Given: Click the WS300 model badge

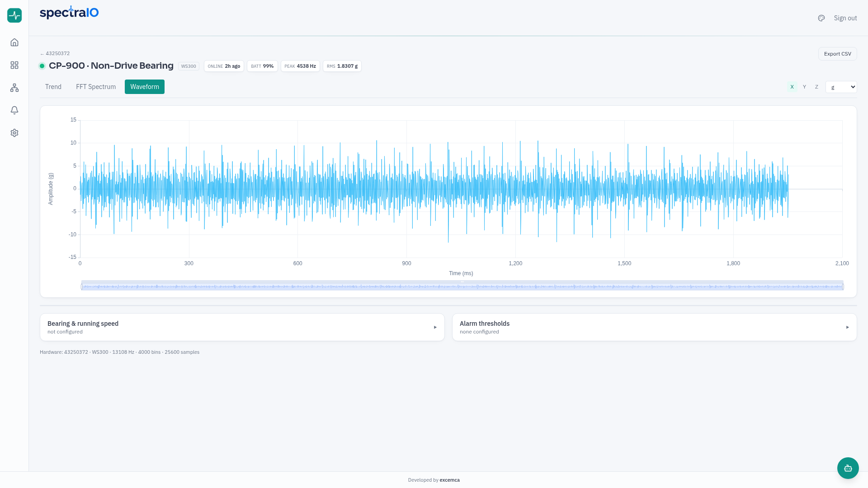Looking at the screenshot, I should pyautogui.click(x=189, y=66).
